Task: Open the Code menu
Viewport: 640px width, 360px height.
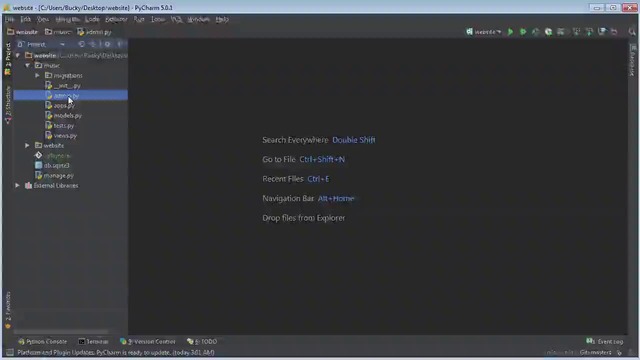Action: pyautogui.click(x=92, y=19)
